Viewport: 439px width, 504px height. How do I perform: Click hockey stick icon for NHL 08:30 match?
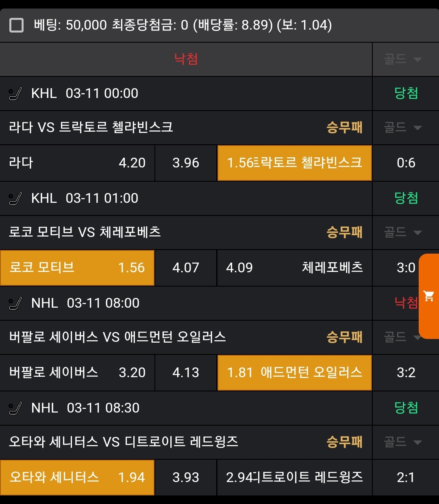click(x=15, y=408)
